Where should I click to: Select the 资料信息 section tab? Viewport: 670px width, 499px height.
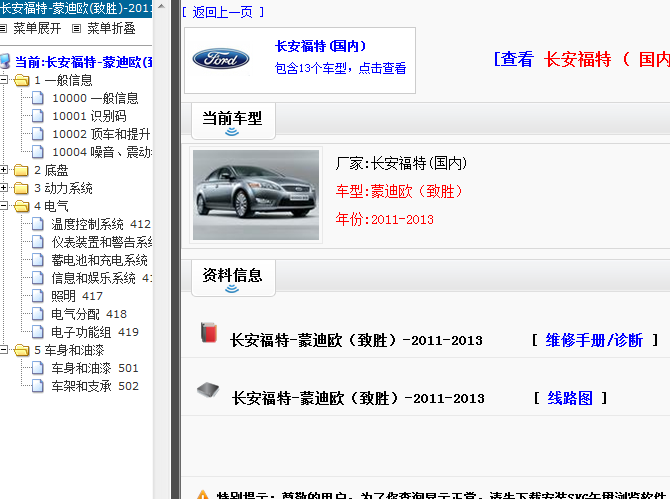click(x=233, y=278)
